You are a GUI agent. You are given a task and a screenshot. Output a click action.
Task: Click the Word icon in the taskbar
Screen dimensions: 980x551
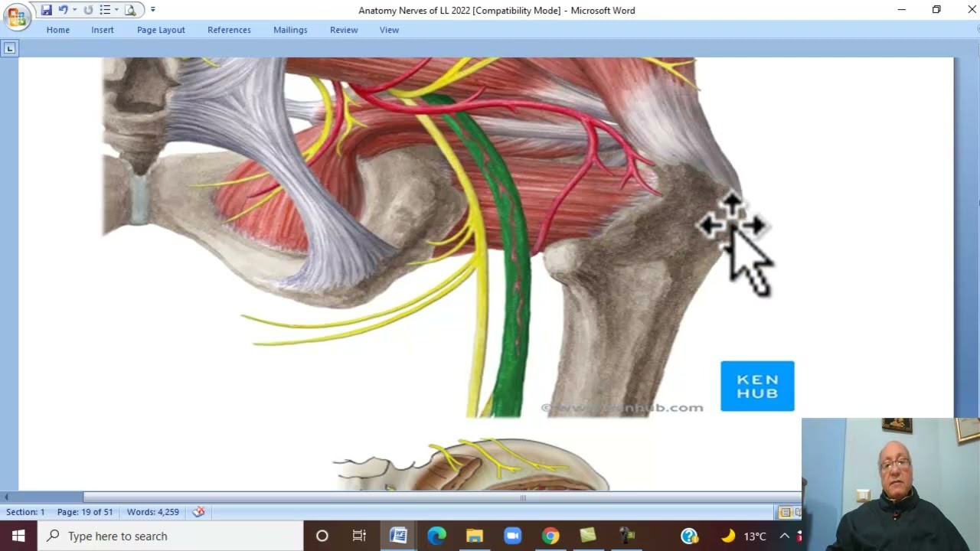point(398,536)
